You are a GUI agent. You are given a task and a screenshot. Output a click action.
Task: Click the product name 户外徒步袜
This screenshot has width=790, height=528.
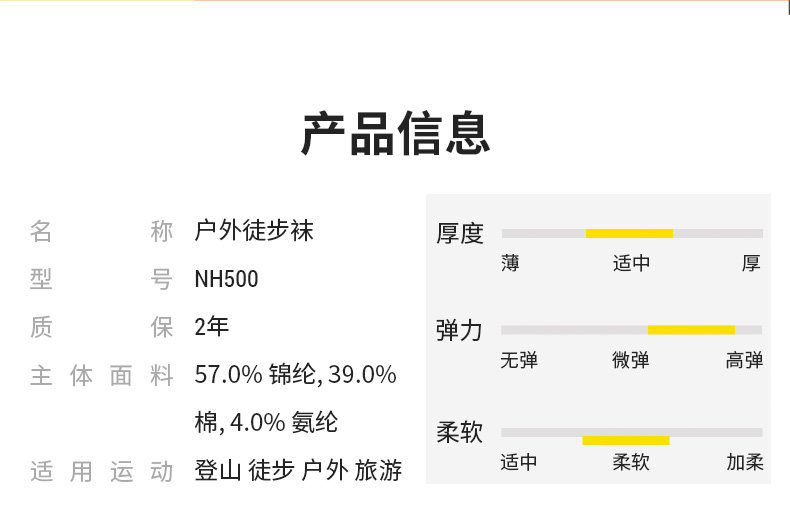coord(254,232)
